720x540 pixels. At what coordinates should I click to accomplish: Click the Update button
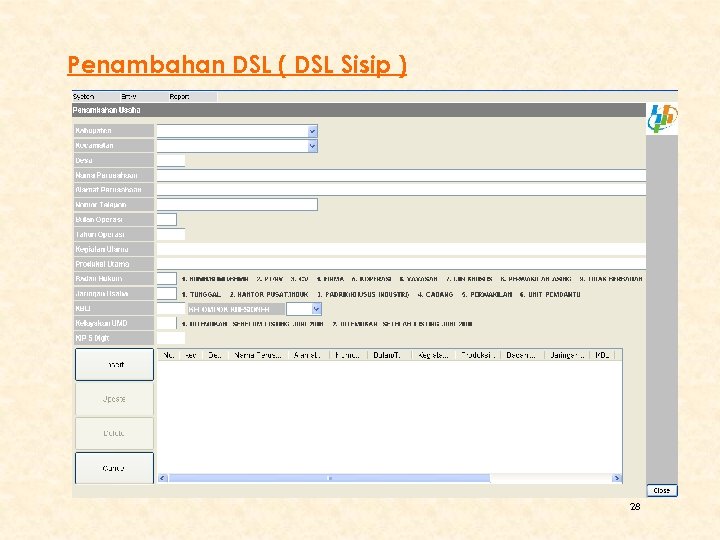click(114, 399)
